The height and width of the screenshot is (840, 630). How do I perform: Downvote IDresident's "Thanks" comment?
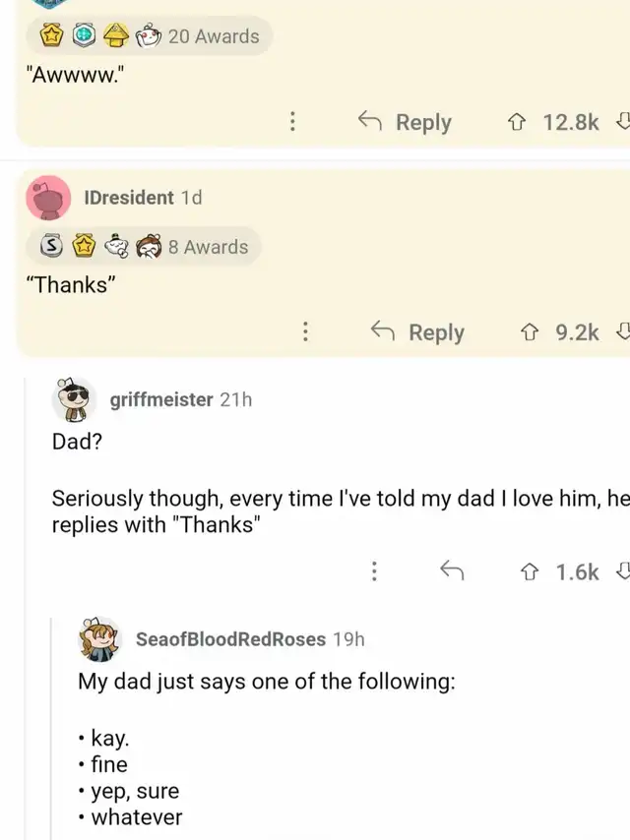click(621, 332)
